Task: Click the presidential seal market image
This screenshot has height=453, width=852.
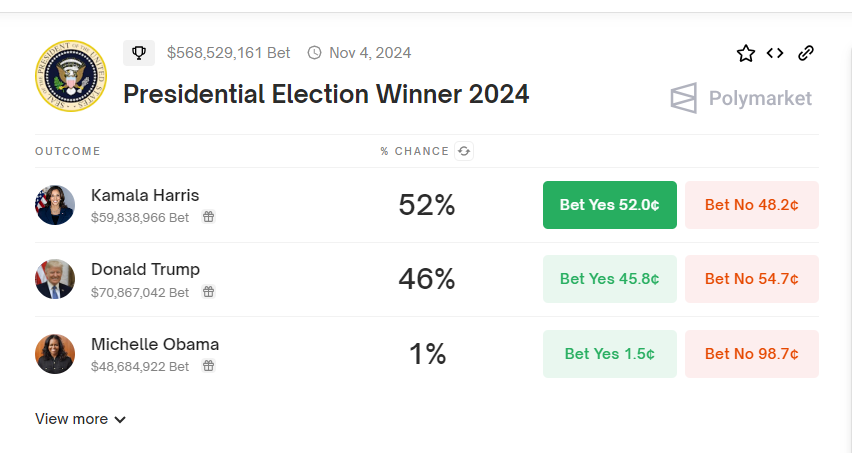Action: (x=70, y=76)
